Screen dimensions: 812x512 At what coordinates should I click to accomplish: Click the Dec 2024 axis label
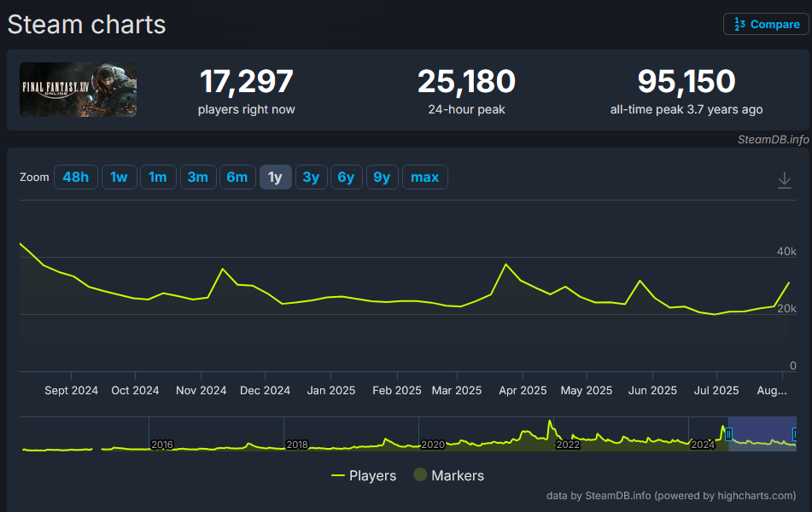[266, 390]
